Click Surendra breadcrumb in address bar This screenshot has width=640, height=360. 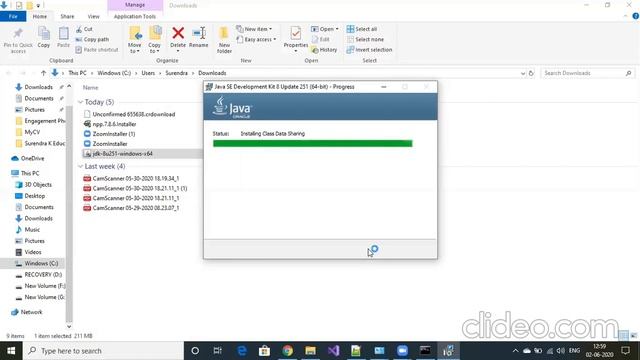(176, 73)
